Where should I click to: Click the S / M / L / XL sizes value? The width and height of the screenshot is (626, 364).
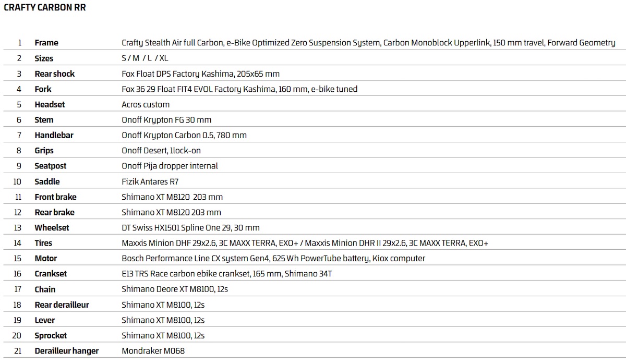click(145, 58)
